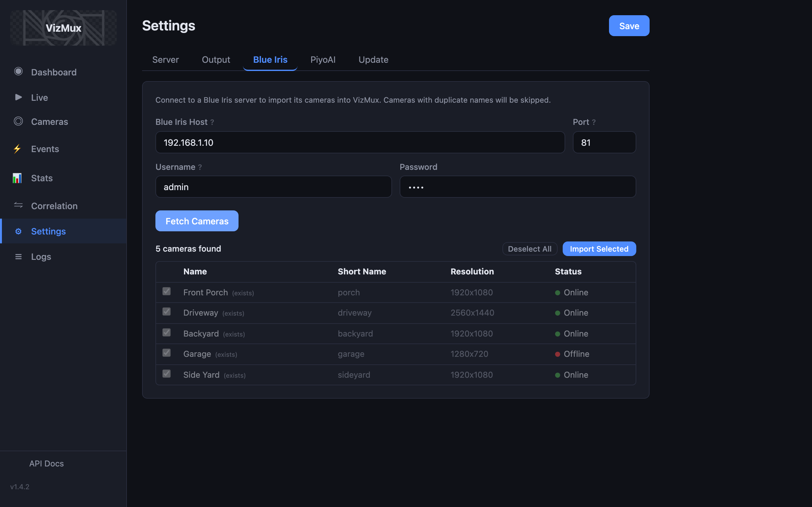The width and height of the screenshot is (812, 507).
Task: Uncheck the Driveway camera checkbox
Action: pyautogui.click(x=167, y=312)
